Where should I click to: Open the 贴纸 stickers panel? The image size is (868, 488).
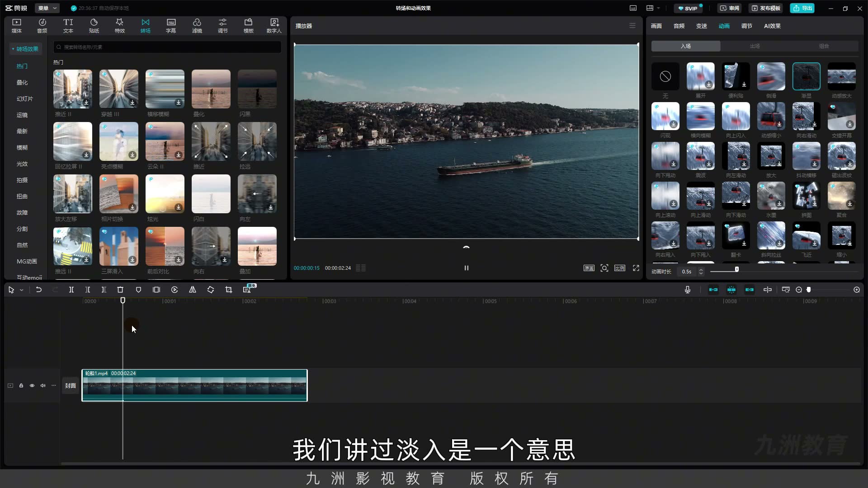tap(94, 26)
